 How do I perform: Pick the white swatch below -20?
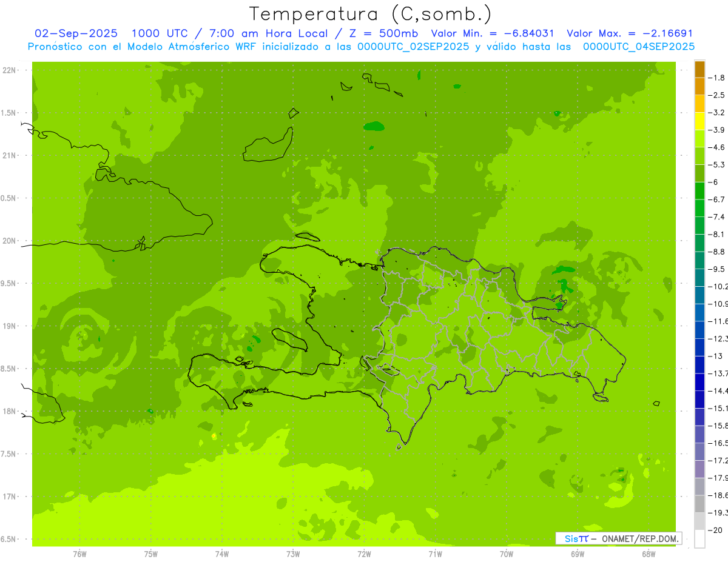click(x=699, y=539)
